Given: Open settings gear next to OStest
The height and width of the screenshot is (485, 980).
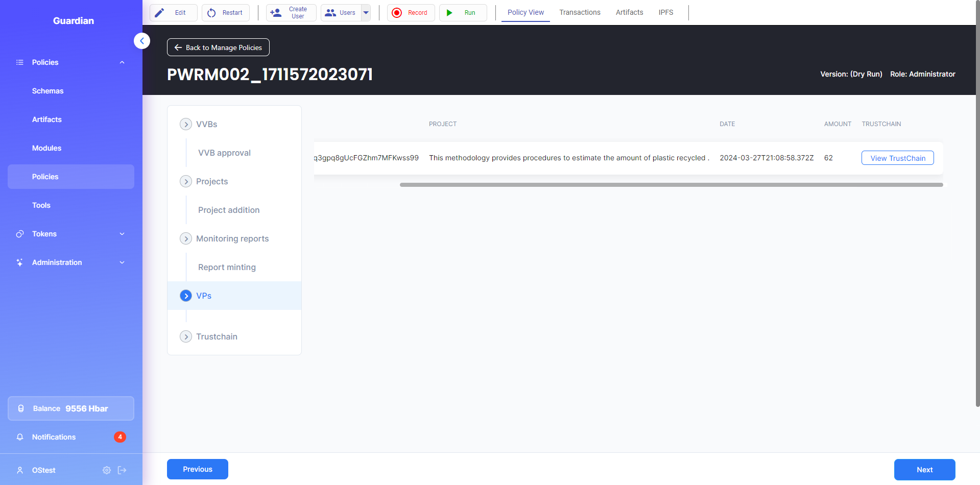Looking at the screenshot, I should [x=107, y=470].
